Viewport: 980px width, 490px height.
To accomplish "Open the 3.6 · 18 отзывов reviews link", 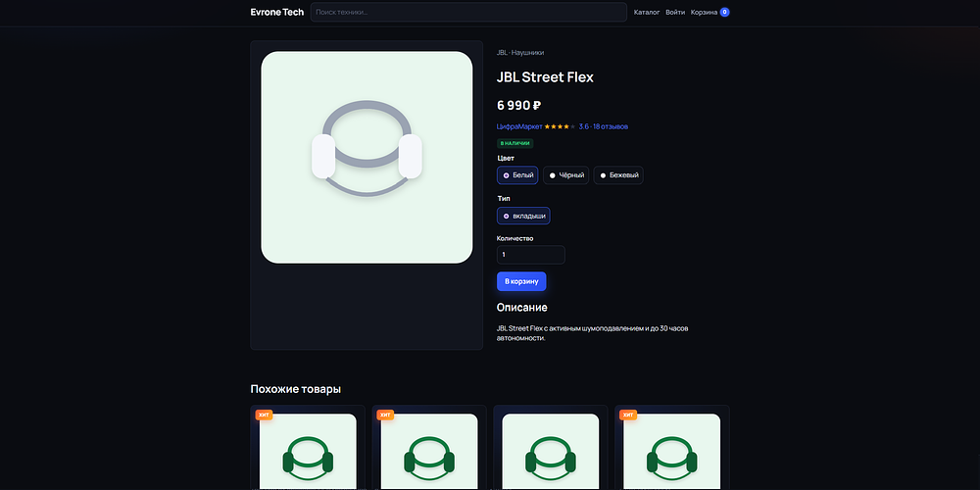I will click(x=603, y=126).
